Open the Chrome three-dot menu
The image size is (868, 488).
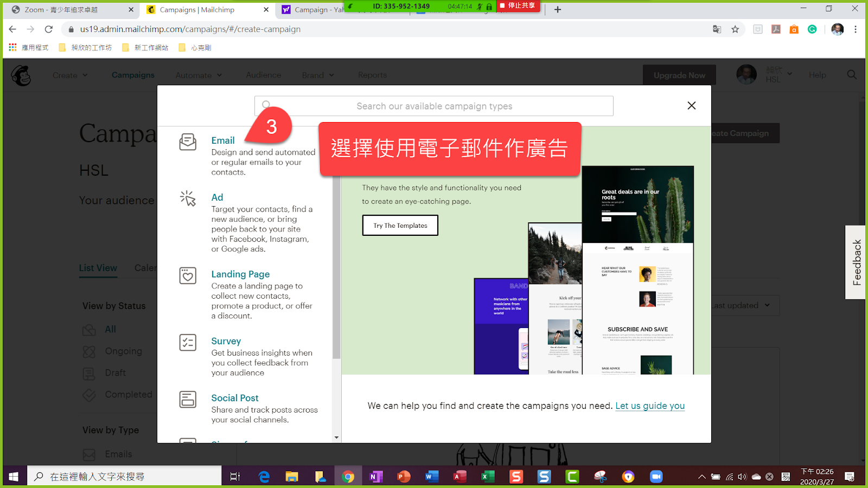pos(856,29)
